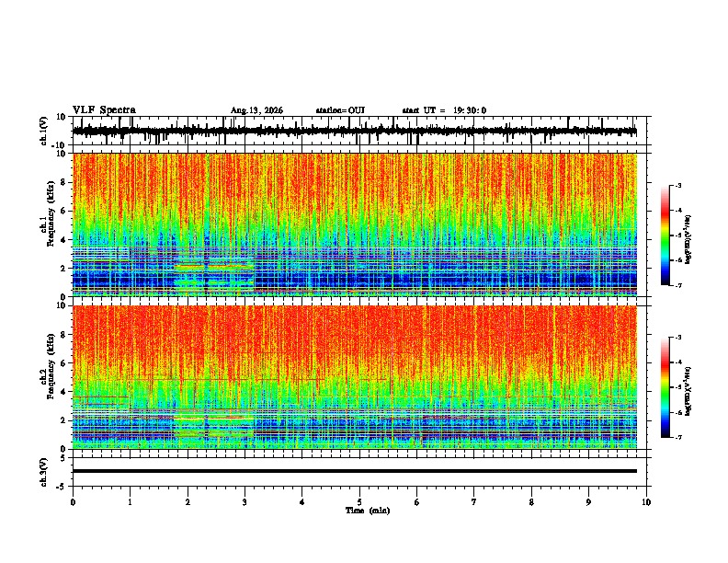
Task: Click the "-7" tick on ch.2 colorbar
Action: (x=678, y=437)
